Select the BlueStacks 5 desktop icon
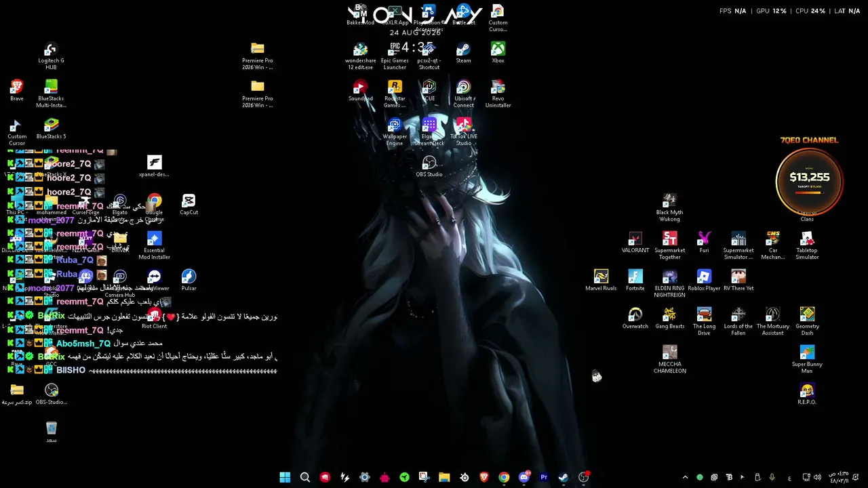868x488 pixels. 51,129
